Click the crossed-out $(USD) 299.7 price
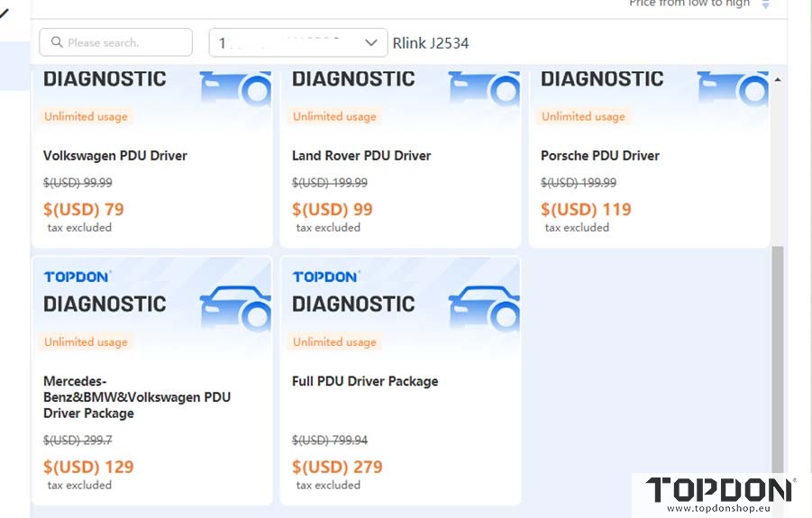This screenshot has height=518, width=812. (78, 441)
